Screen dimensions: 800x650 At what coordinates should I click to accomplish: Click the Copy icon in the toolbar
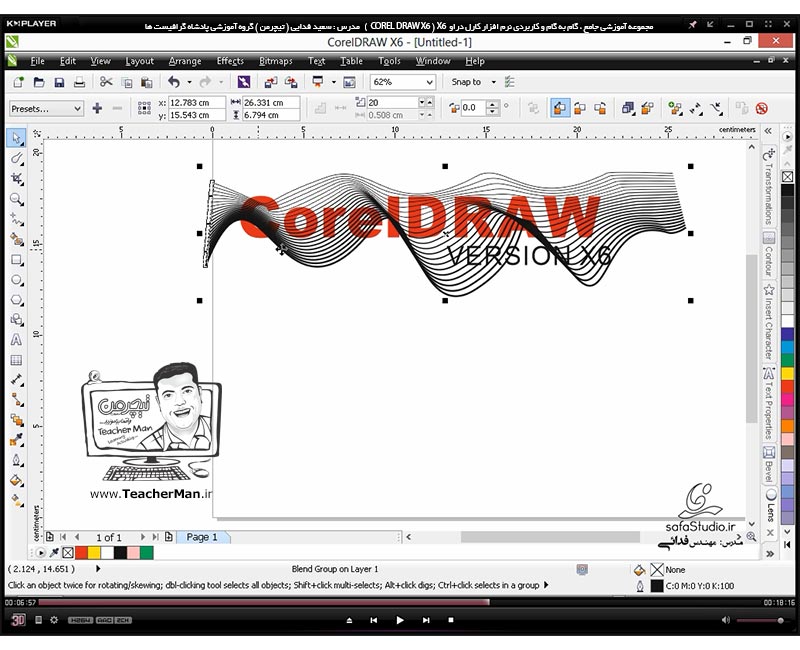coord(127,82)
